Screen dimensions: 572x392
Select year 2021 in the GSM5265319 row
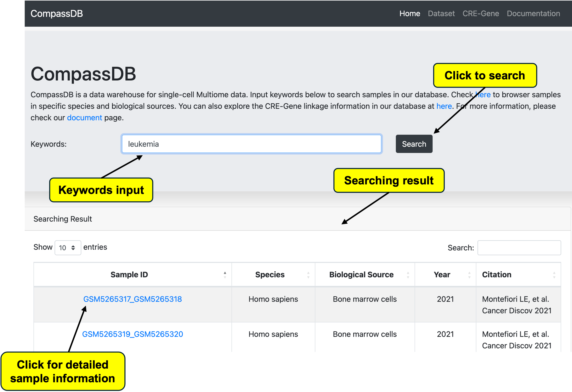click(x=445, y=334)
